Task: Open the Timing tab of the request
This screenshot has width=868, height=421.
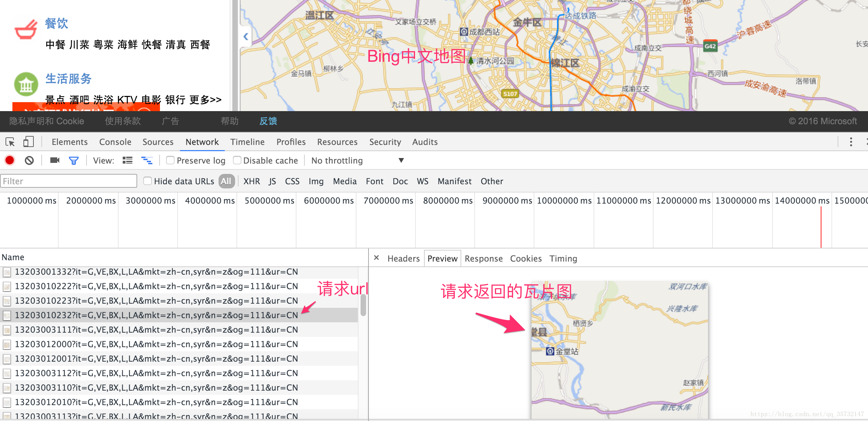Action: coord(563,258)
